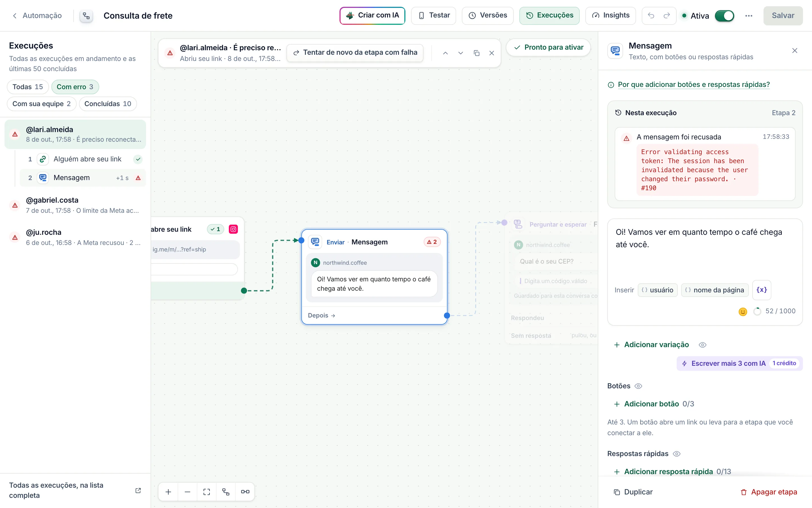Click the zoom out minus icon
This screenshot has width=812, height=508.
point(187,492)
